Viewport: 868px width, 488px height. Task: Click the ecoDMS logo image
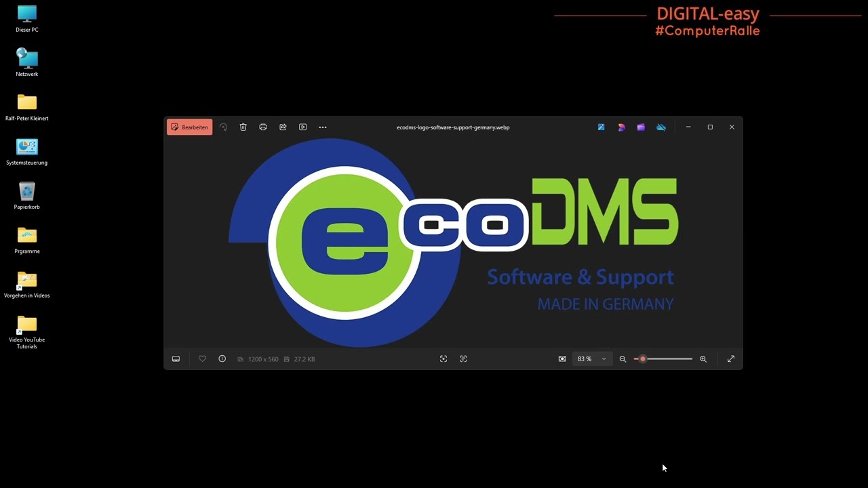click(x=453, y=243)
